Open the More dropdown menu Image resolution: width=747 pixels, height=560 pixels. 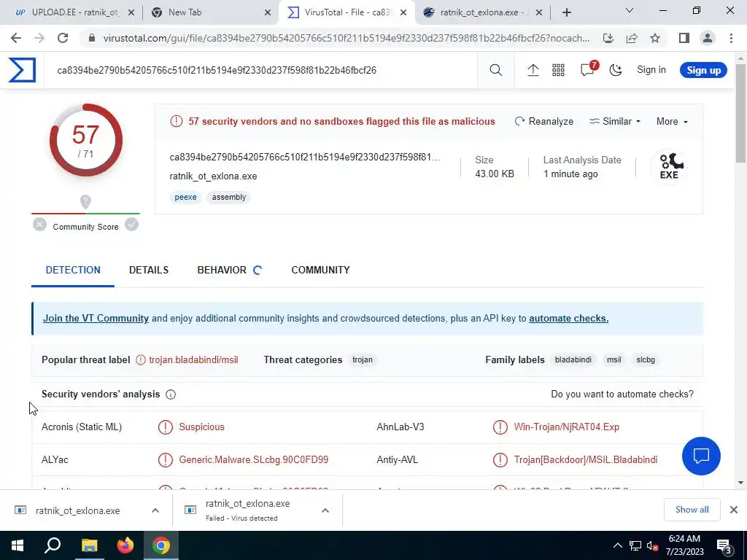(672, 122)
